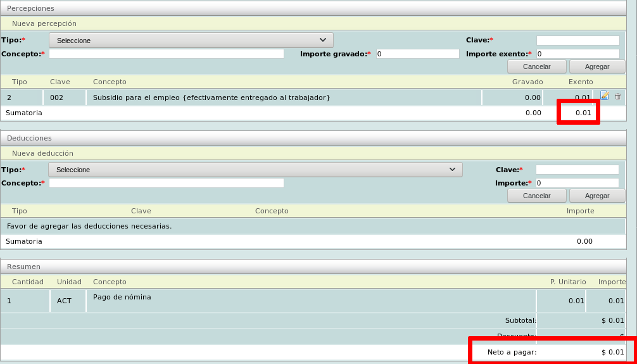
Task: Click the Importe gravado field
Action: (417, 54)
